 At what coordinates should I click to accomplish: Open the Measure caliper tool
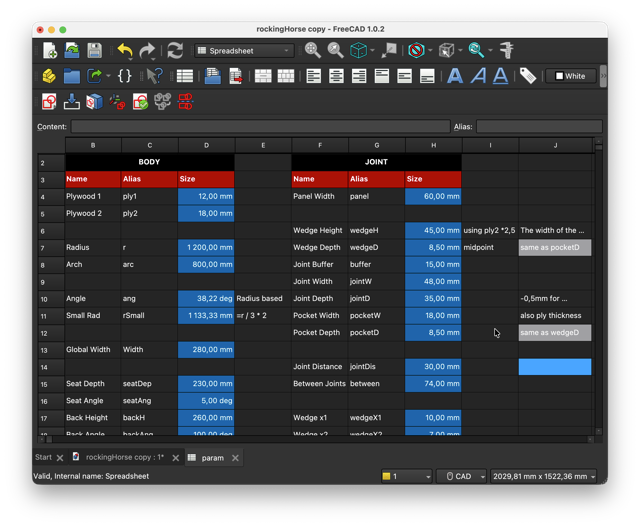click(x=507, y=50)
